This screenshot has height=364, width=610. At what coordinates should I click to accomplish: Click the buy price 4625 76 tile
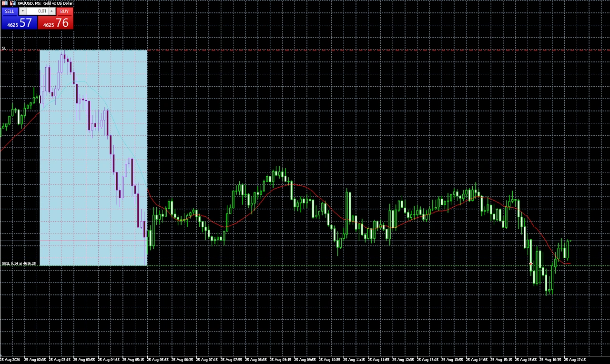(56, 22)
